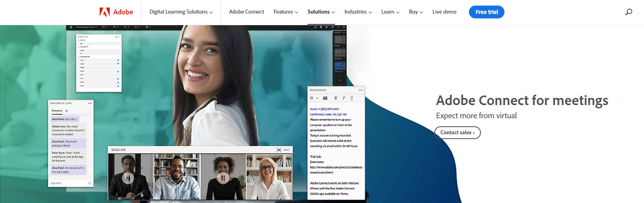Select the webcam of blonde woman with glasses
644x203 pixels.
coord(269,176)
